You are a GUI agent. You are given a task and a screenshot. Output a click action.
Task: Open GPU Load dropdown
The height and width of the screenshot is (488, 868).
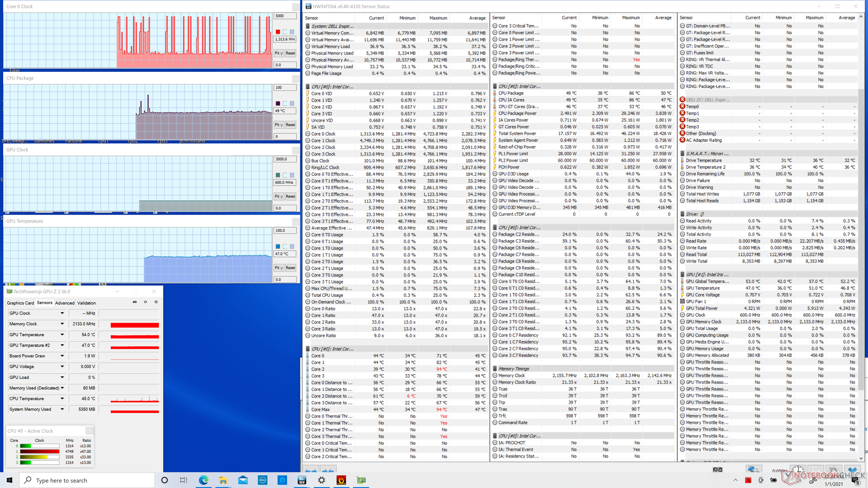tap(62, 377)
